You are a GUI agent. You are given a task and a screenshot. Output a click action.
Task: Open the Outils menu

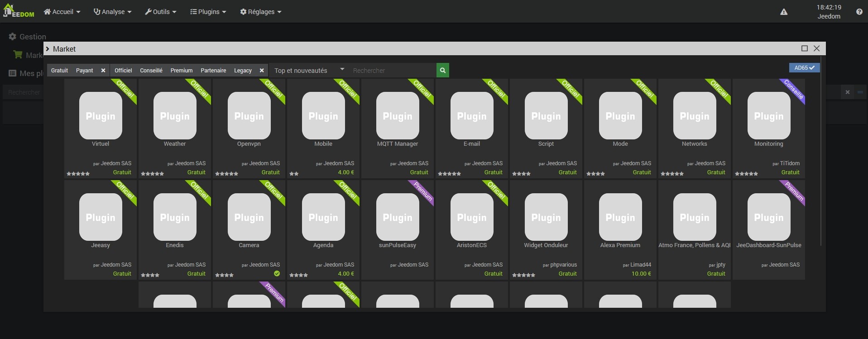(x=160, y=12)
